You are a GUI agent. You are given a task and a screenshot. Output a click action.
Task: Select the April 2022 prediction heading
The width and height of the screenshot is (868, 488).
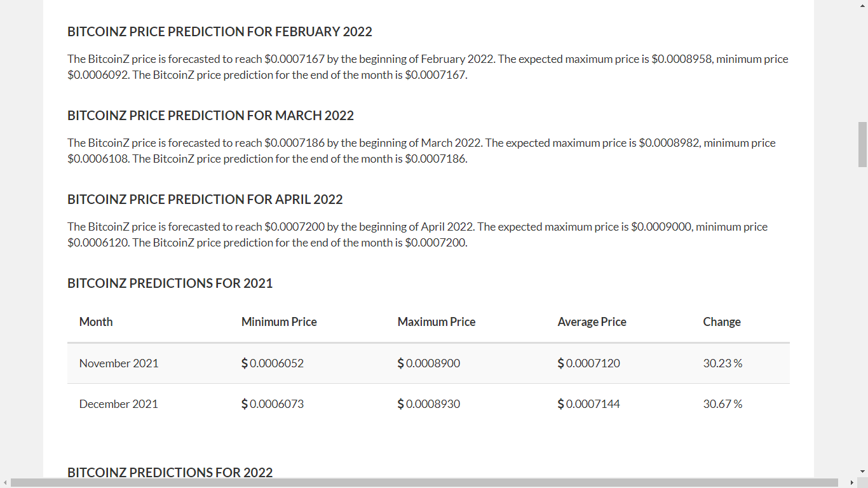point(205,200)
